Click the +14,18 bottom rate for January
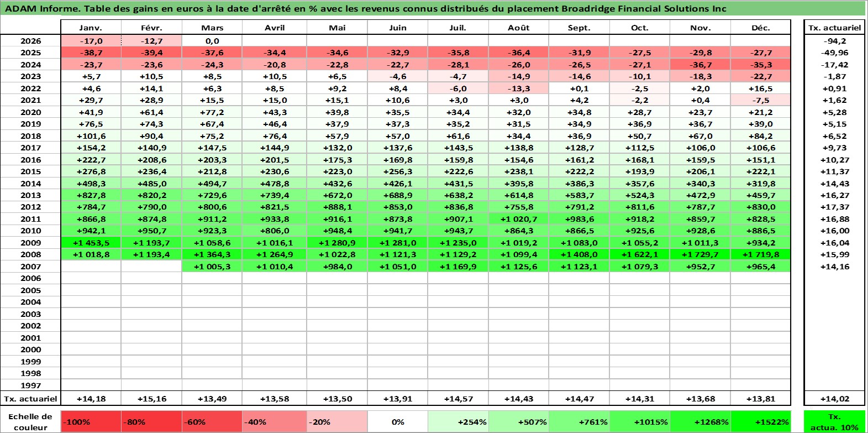 (x=91, y=399)
